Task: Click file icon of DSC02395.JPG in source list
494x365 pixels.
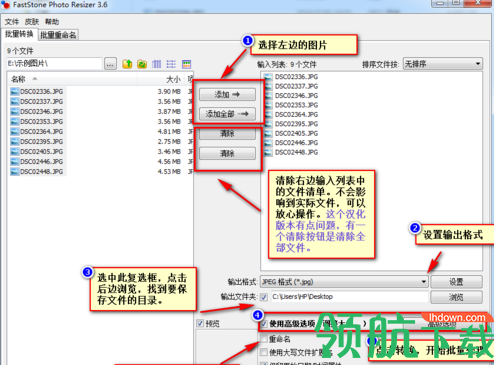Action: click(x=15, y=141)
